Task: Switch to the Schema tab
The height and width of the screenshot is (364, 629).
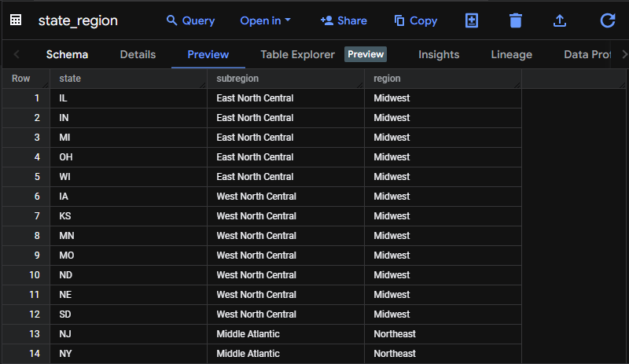Action: click(x=67, y=54)
